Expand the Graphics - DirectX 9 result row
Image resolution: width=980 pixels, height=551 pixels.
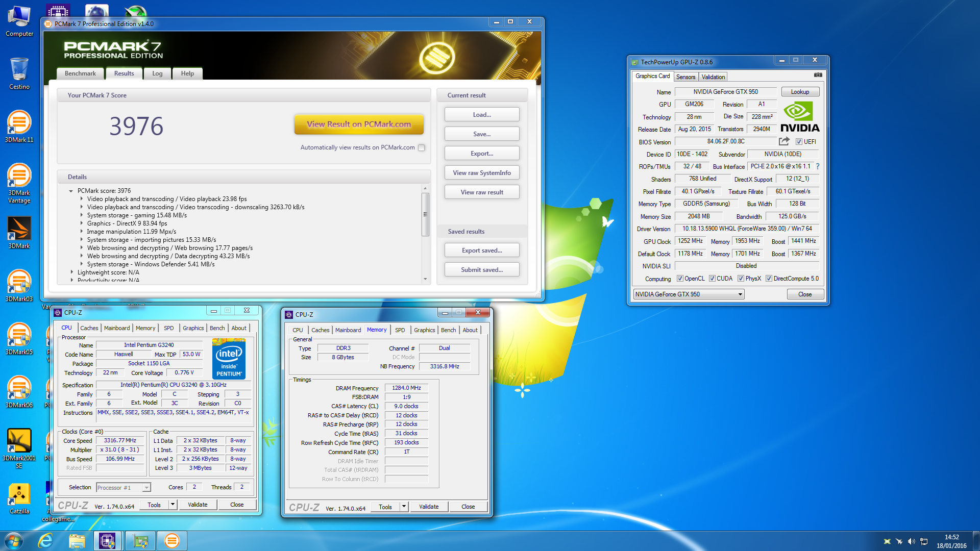[x=81, y=223]
